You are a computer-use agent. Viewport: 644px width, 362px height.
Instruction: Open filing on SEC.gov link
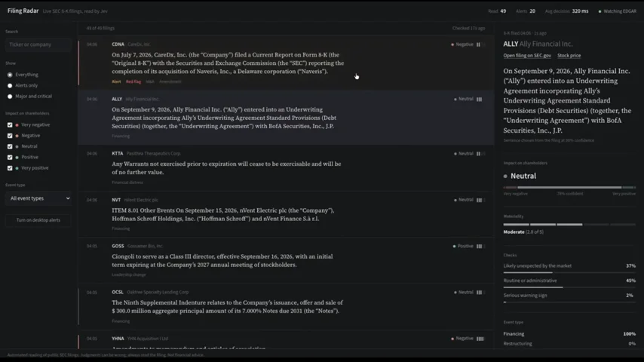click(x=527, y=56)
